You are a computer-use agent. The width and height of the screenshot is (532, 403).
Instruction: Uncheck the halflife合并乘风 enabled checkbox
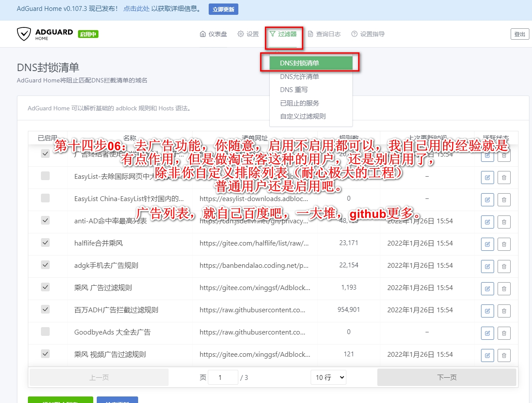pyautogui.click(x=45, y=242)
